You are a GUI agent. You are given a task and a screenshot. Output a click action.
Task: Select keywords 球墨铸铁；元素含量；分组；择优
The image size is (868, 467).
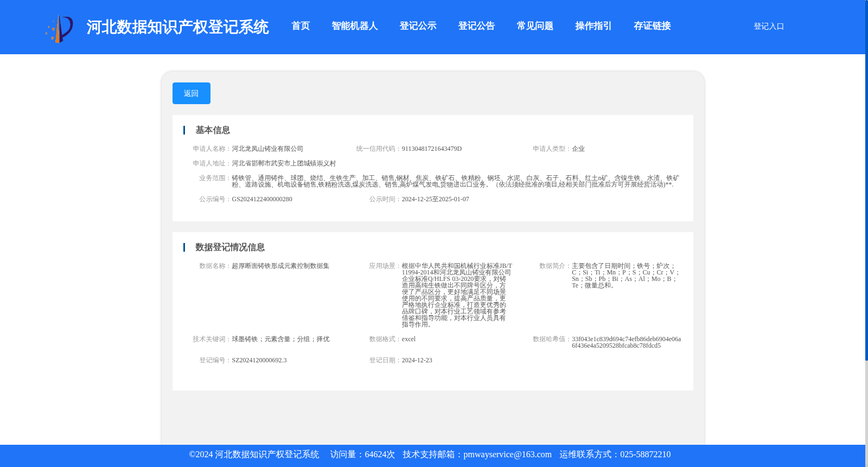click(x=280, y=339)
